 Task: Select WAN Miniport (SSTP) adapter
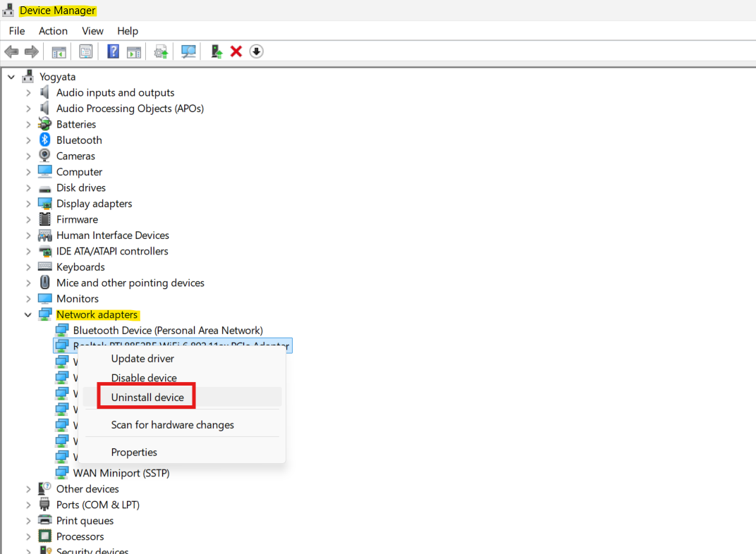coord(121,473)
